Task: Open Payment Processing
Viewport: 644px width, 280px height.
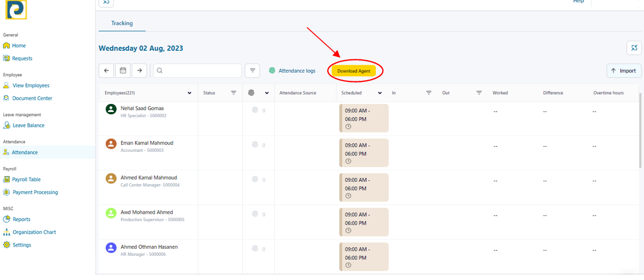Action: tap(35, 192)
